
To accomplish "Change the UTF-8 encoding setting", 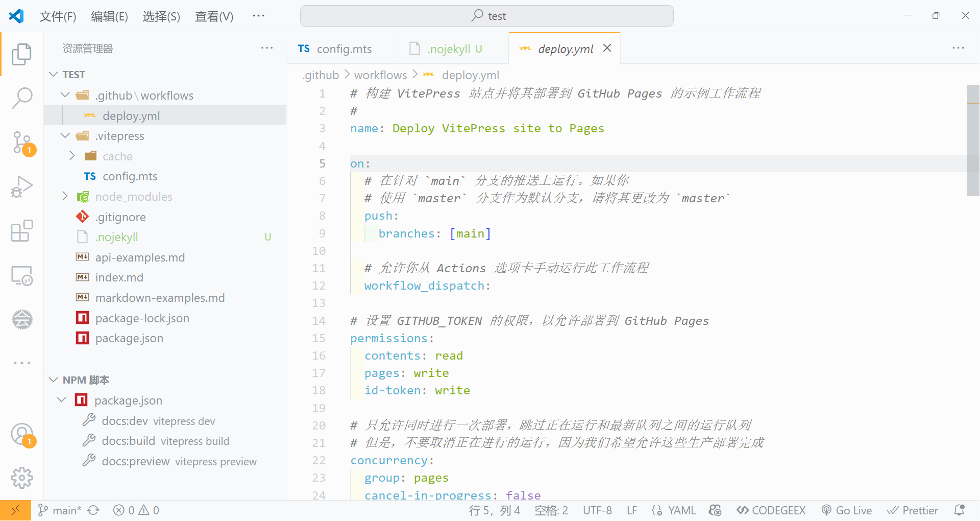I will tap(597, 510).
